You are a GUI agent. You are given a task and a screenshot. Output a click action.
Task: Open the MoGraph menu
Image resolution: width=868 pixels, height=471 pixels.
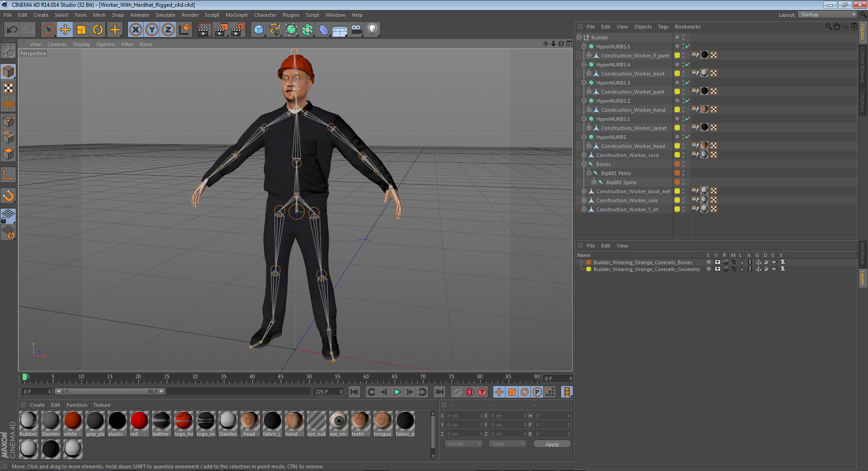point(236,15)
